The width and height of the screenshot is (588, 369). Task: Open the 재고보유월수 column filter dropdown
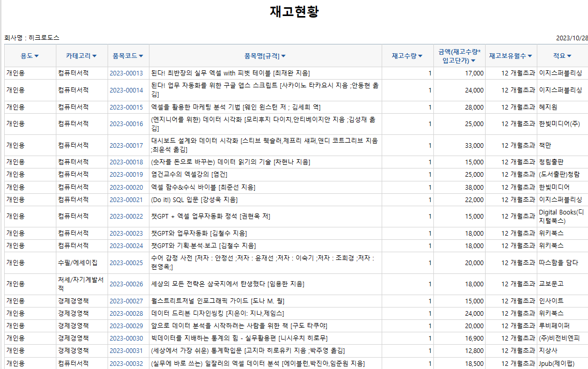(x=530, y=56)
